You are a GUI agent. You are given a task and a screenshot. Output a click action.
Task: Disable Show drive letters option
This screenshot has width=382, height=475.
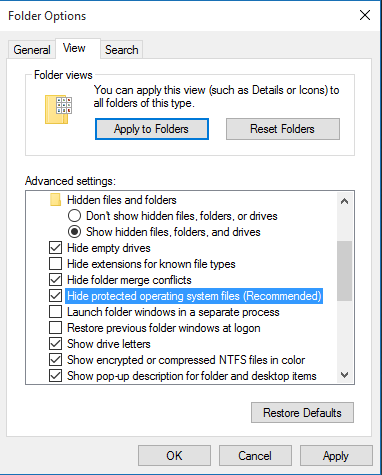coord(55,344)
